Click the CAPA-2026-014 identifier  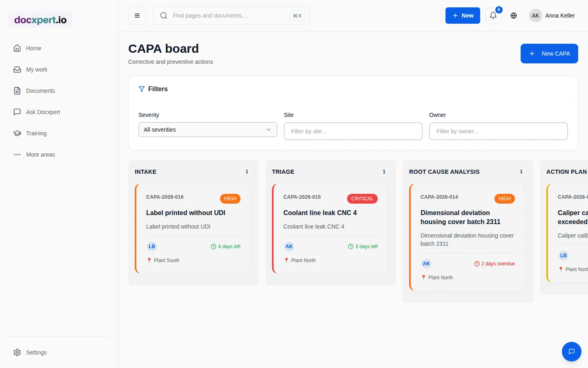click(x=439, y=197)
